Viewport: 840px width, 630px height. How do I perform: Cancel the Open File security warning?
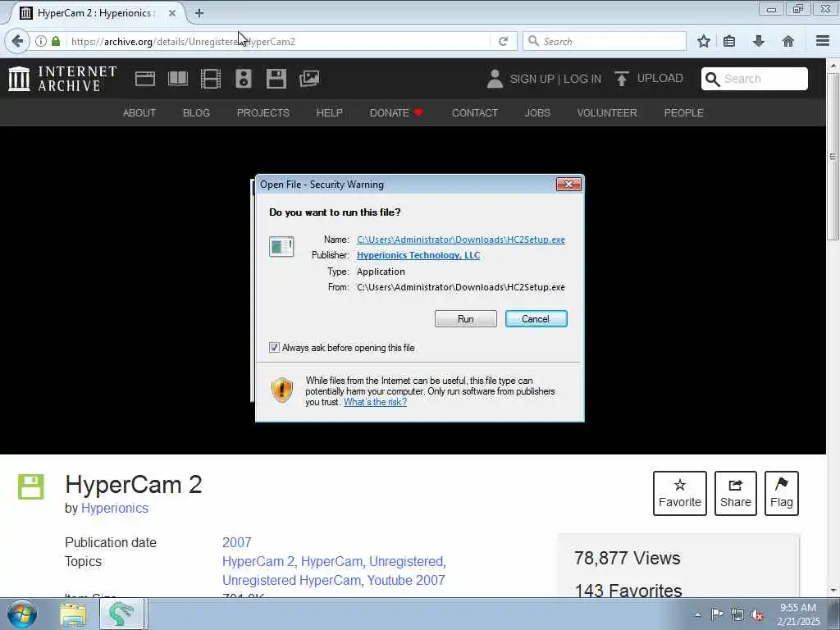(536, 319)
